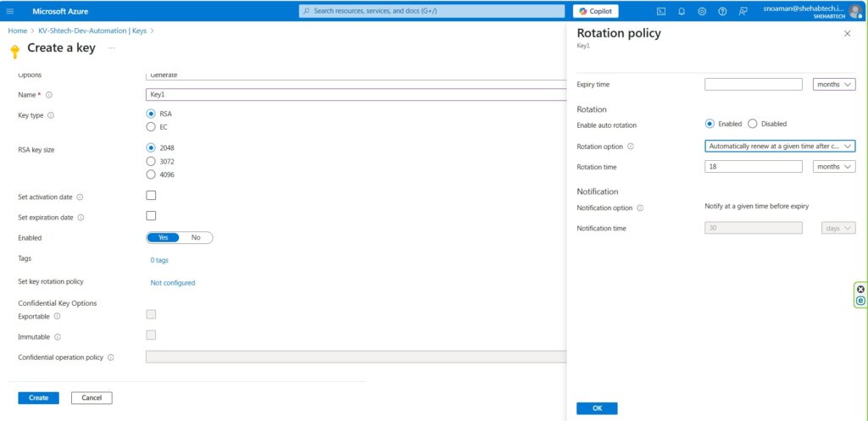Select the RSA key type
This screenshot has height=421, width=868.
pos(151,114)
